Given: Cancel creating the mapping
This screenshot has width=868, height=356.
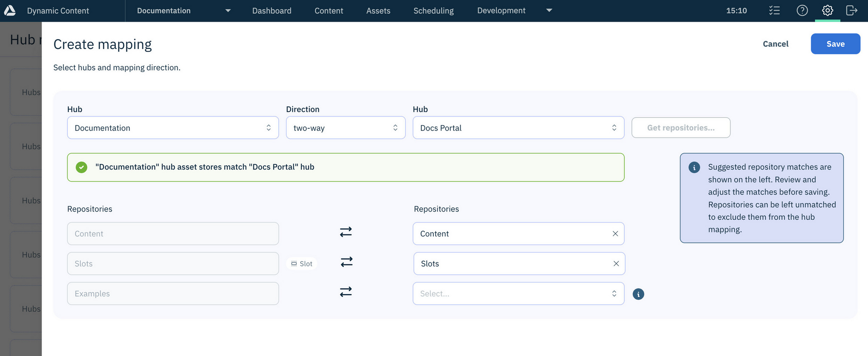Looking at the screenshot, I should (776, 44).
